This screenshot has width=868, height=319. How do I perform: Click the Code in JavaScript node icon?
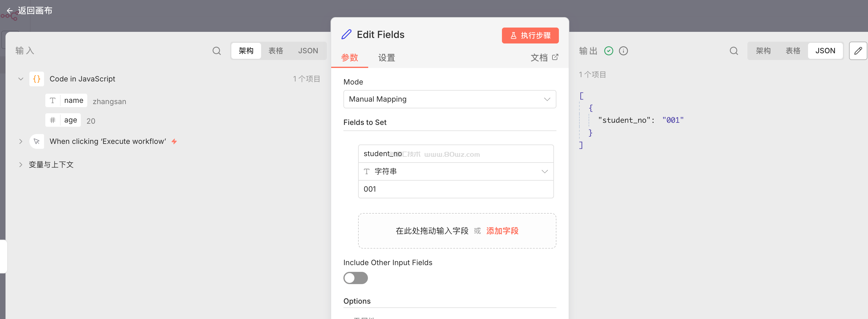(37, 79)
